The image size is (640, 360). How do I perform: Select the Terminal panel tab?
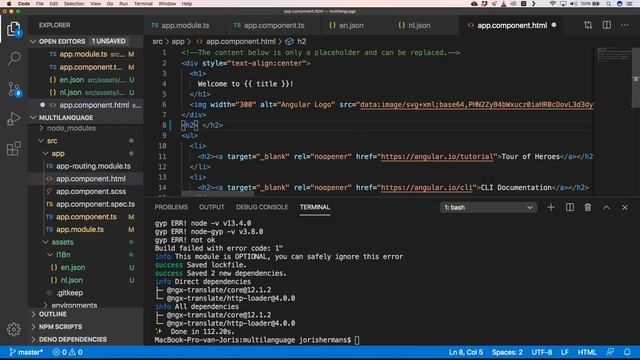315,207
